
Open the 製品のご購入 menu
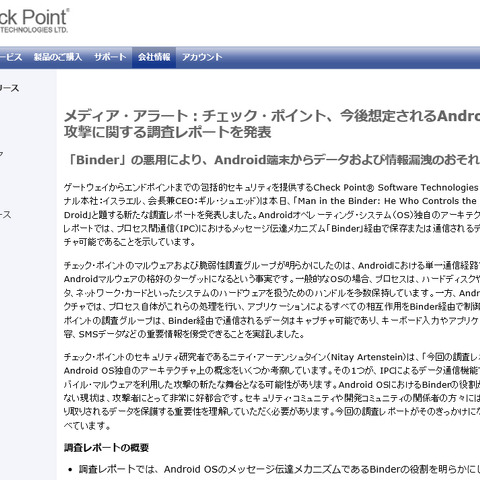point(58,57)
